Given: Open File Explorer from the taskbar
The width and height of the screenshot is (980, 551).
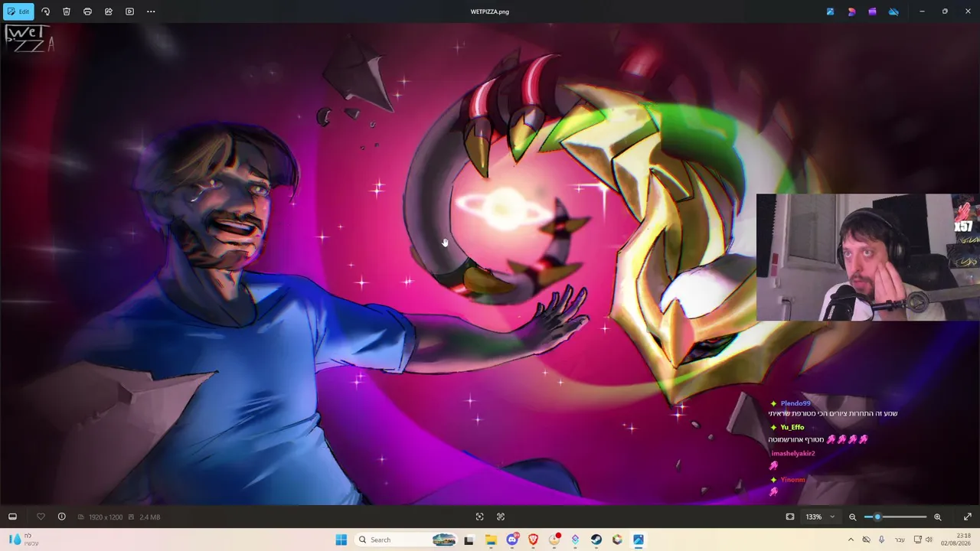Looking at the screenshot, I should [491, 540].
